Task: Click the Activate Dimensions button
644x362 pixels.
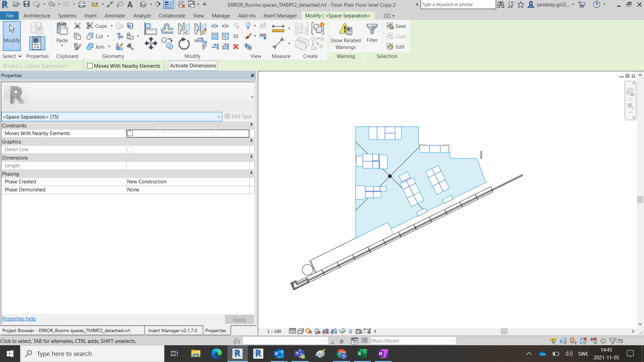Action: [x=193, y=66]
